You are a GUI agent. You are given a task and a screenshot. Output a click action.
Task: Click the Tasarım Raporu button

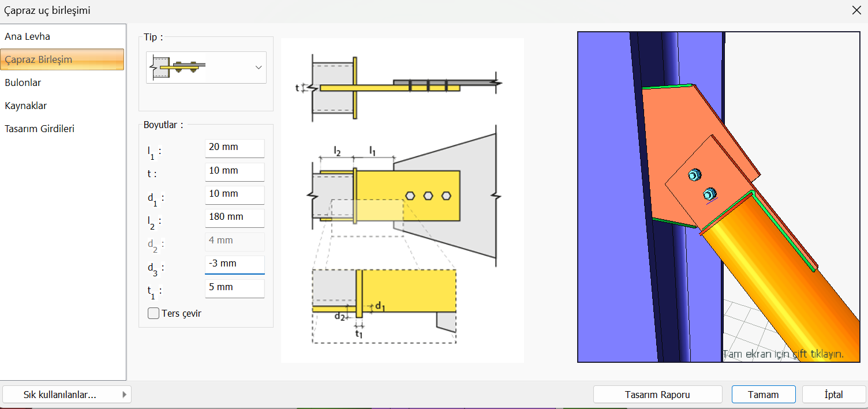(x=657, y=395)
